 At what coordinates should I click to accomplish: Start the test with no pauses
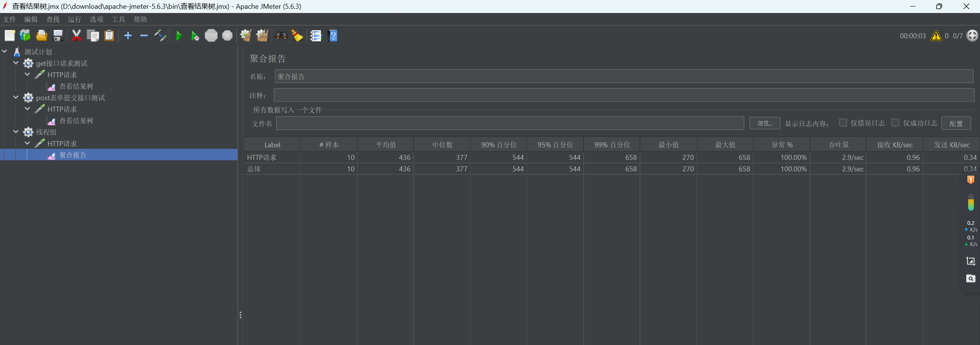tap(195, 36)
